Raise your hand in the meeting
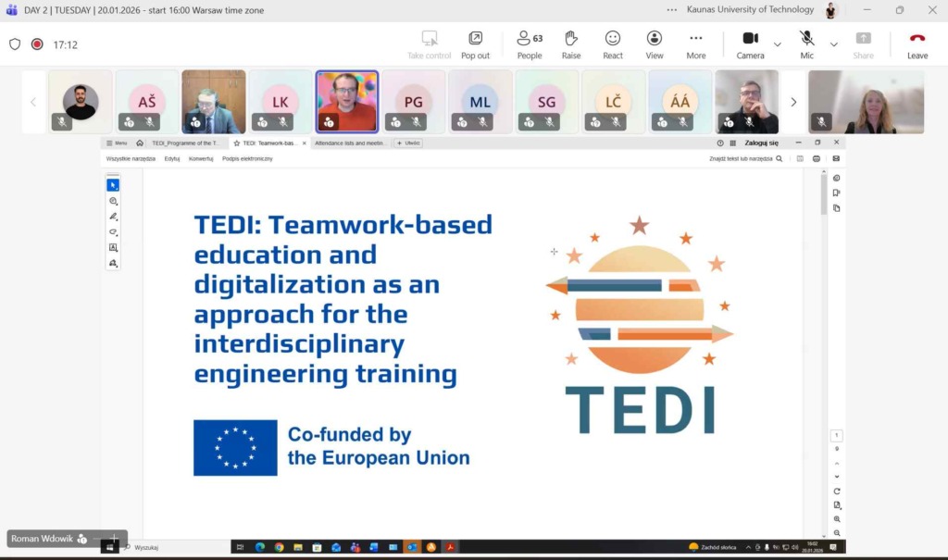Viewport: 948px width, 560px height. click(571, 44)
